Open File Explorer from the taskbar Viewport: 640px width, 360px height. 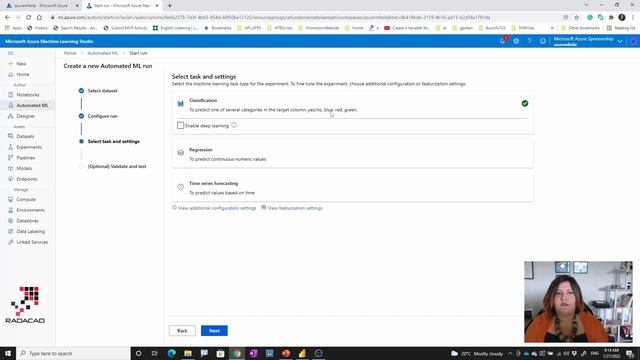[188, 353]
